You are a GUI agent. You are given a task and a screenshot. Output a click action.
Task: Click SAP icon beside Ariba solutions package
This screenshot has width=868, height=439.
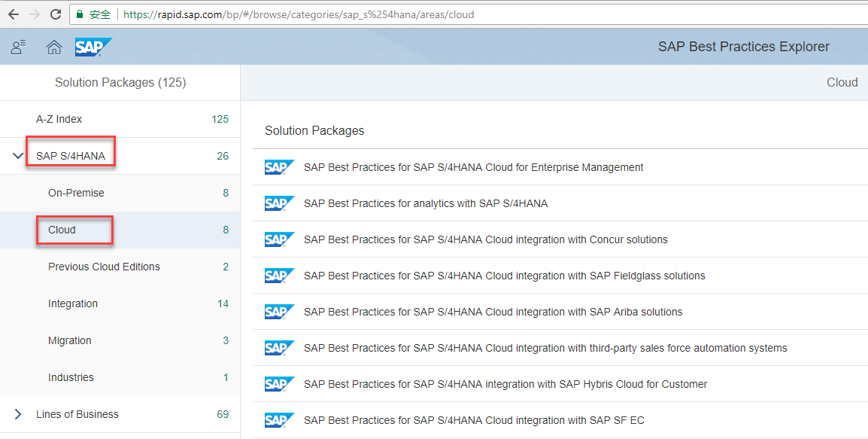tap(280, 312)
